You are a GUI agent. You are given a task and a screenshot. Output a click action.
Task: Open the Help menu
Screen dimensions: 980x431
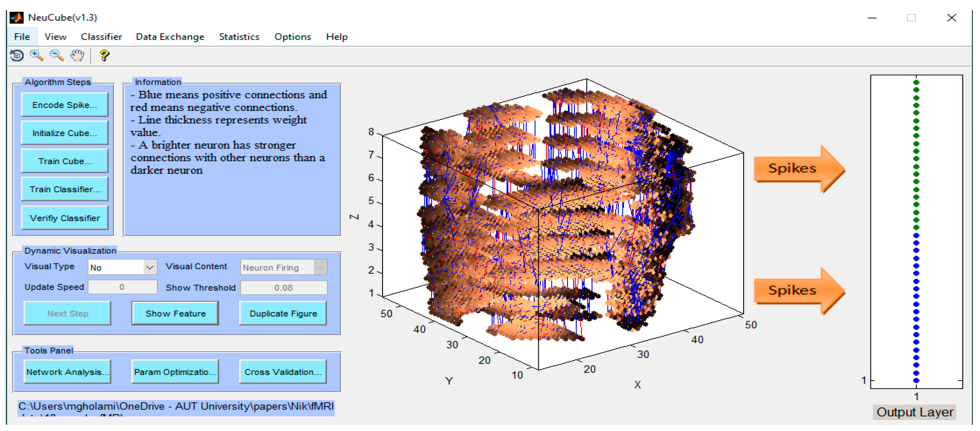click(x=337, y=37)
